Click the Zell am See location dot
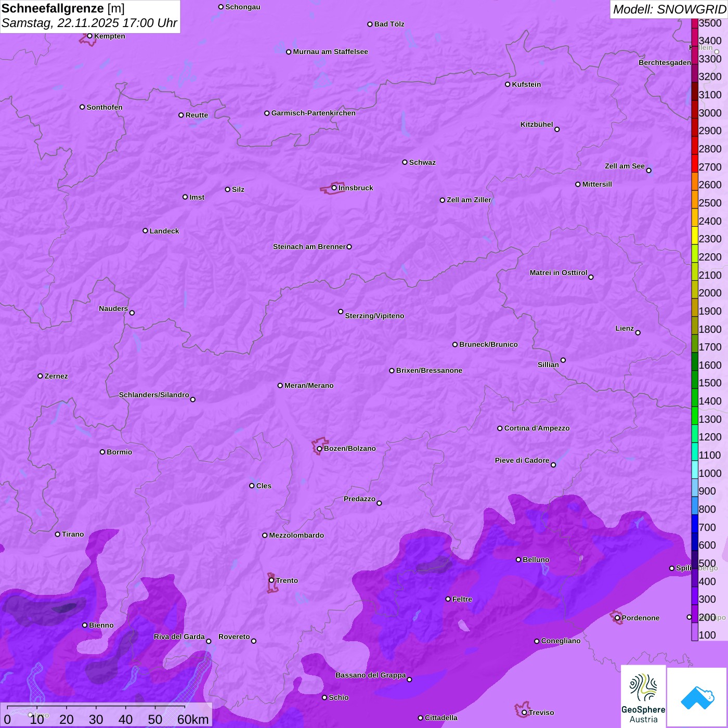728x728 pixels. (648, 171)
